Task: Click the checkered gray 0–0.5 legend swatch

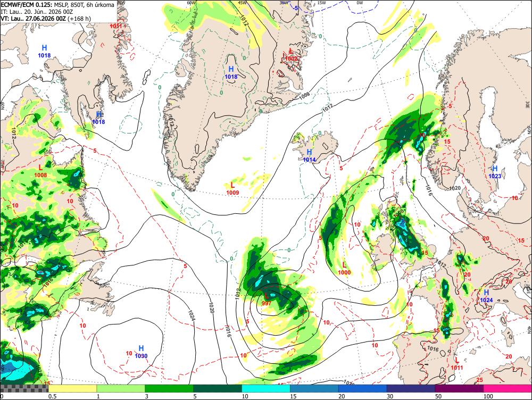Action: click(x=24, y=388)
